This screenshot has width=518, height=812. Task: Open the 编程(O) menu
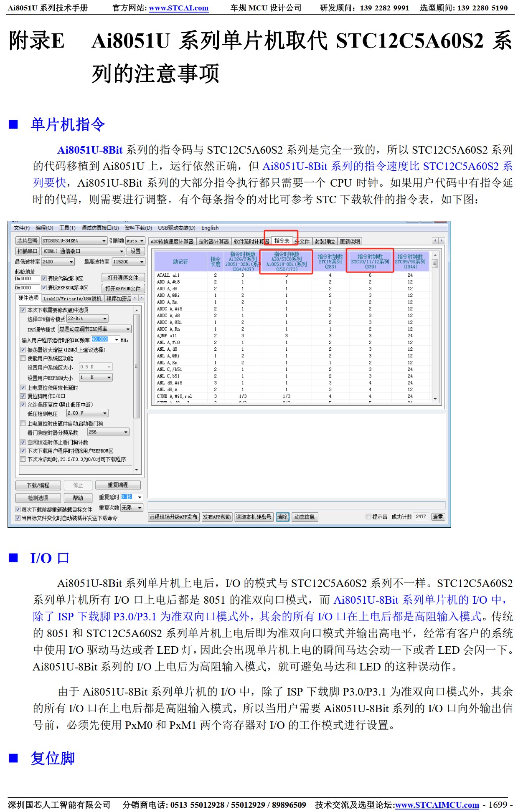click(x=44, y=228)
